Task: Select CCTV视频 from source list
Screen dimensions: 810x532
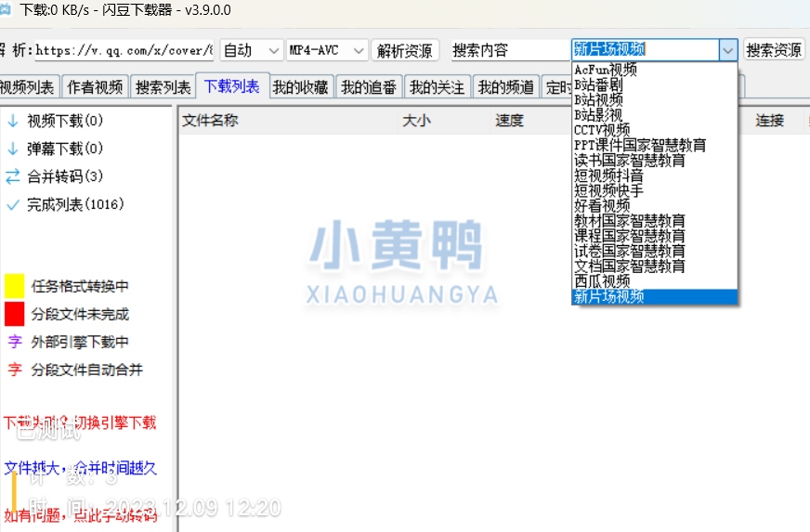Action: [x=655, y=130]
